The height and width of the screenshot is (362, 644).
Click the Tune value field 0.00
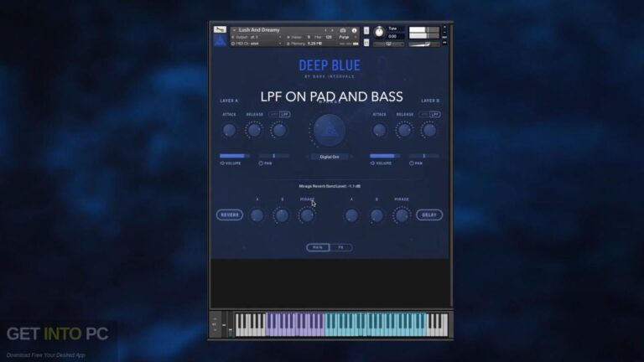(393, 37)
